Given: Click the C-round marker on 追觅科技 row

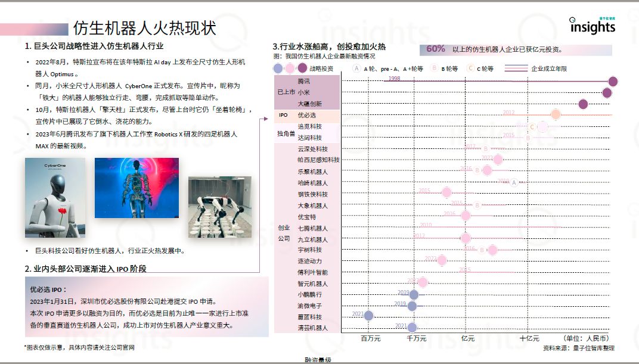Looking at the screenshot, I should point(532,127).
